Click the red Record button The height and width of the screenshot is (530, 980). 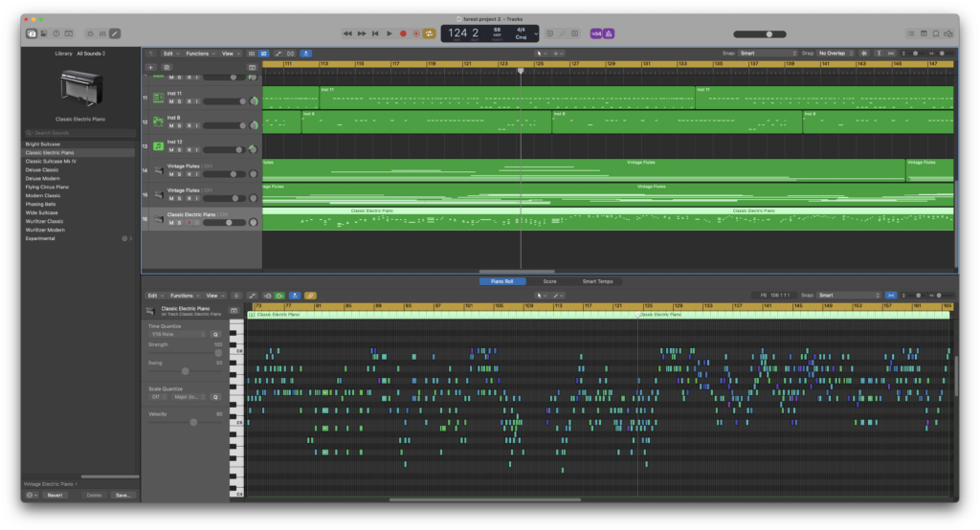pyautogui.click(x=403, y=33)
